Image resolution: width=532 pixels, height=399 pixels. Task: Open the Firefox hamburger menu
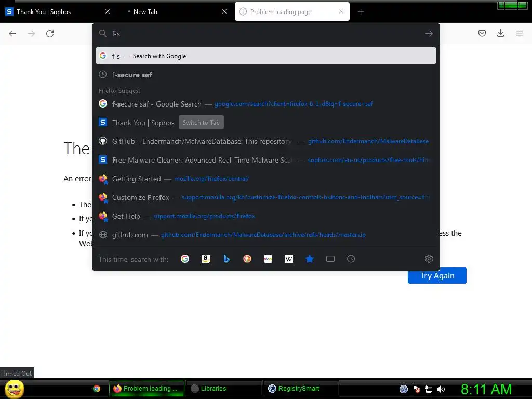click(x=520, y=33)
